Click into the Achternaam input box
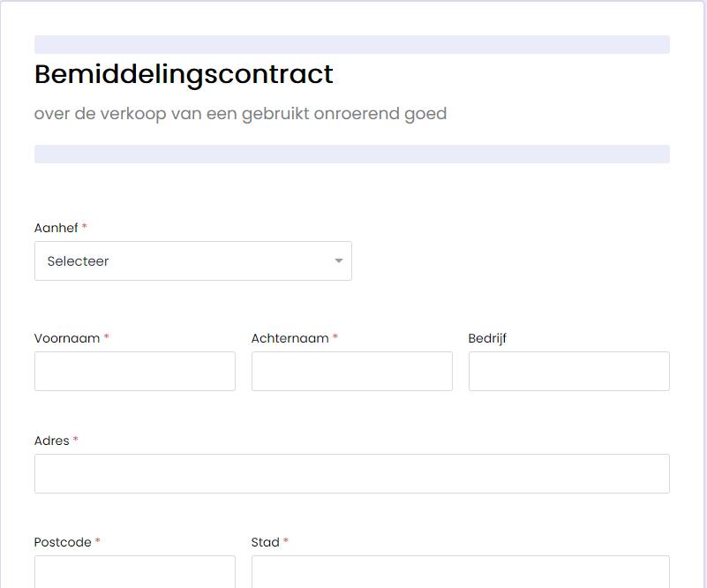The image size is (707, 588). point(351,371)
